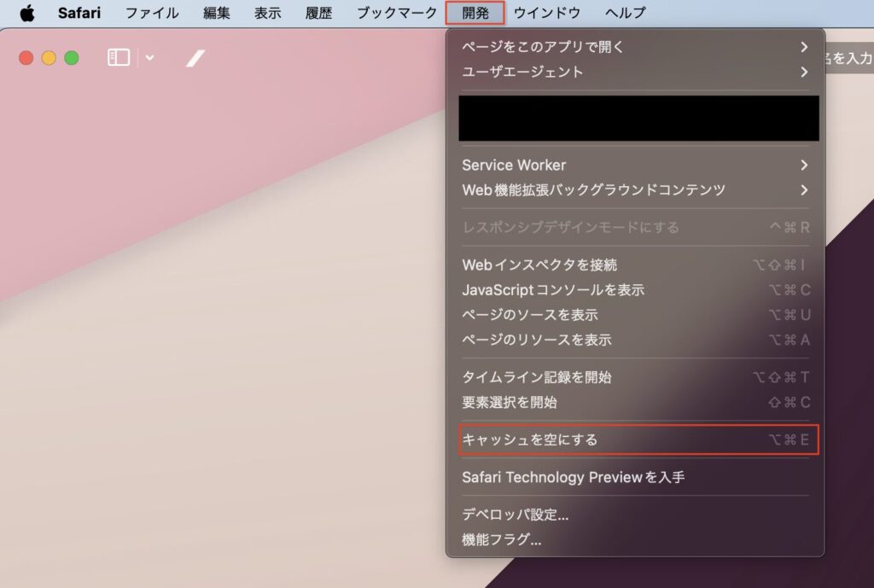
Task: Open the 開発 menu in menu bar
Action: [475, 13]
